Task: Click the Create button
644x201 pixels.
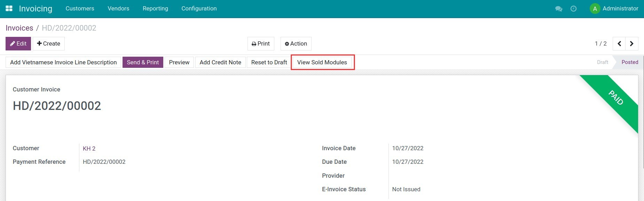Action: (49, 44)
